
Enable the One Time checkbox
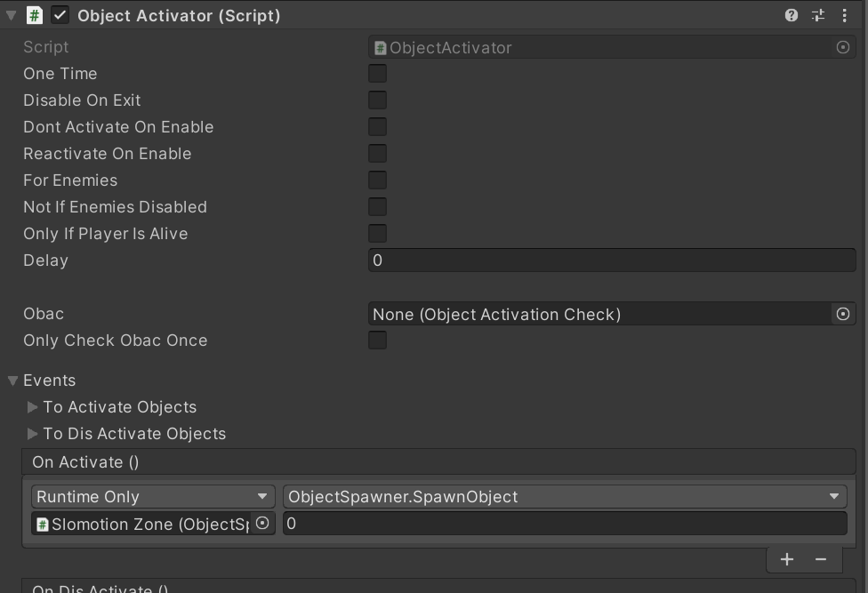point(377,74)
